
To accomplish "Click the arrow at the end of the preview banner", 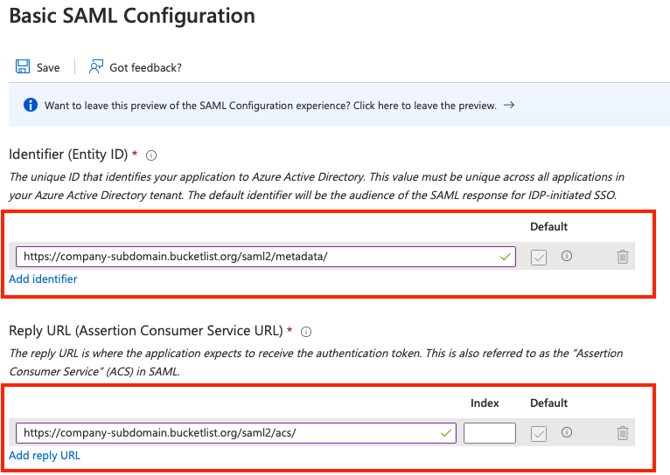I will pos(509,104).
